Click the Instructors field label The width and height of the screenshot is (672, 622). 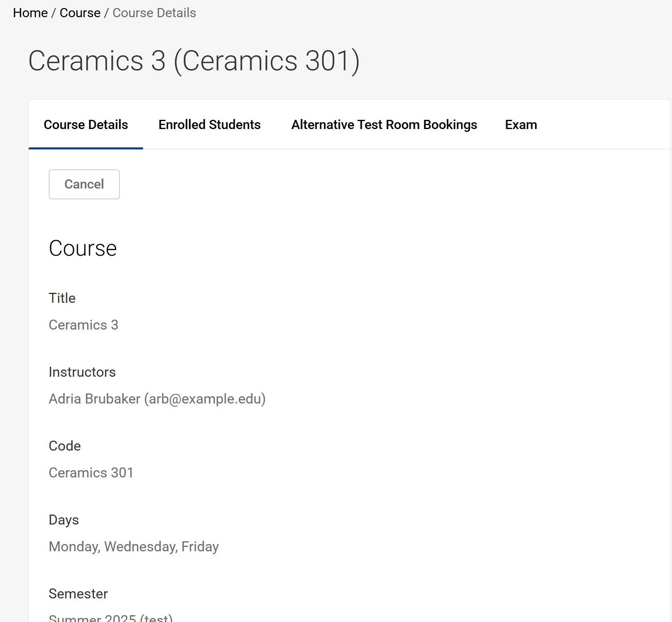coord(82,372)
